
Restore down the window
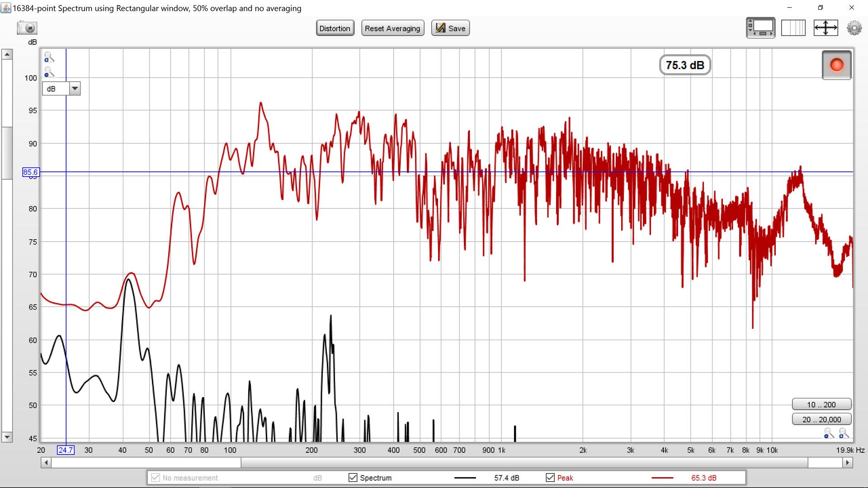coord(821,8)
